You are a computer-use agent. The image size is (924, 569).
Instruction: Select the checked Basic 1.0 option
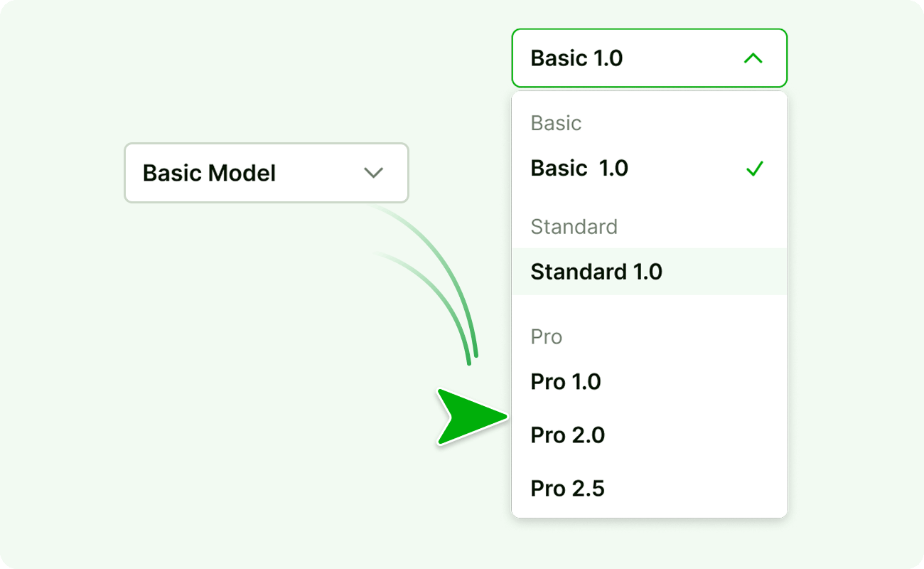coord(579,169)
